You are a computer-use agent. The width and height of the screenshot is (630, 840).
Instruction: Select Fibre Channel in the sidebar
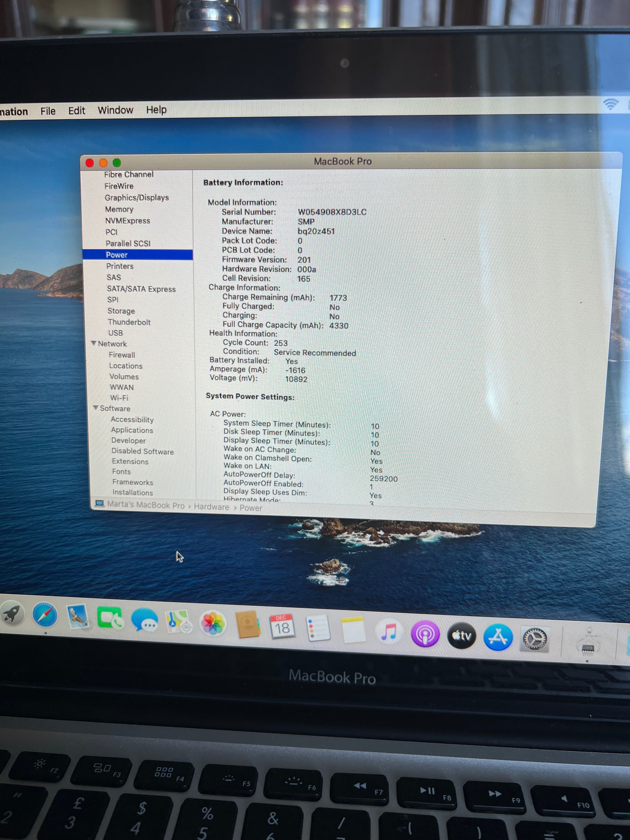(x=129, y=174)
